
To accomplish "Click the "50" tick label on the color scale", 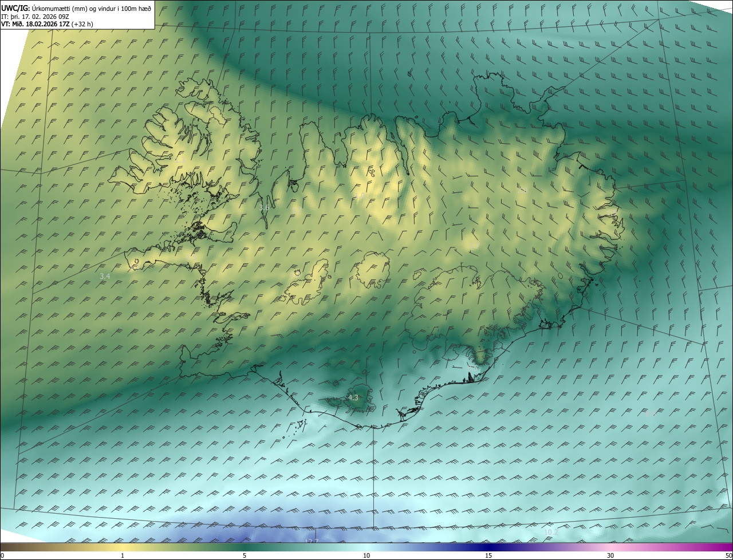I will click(728, 555).
